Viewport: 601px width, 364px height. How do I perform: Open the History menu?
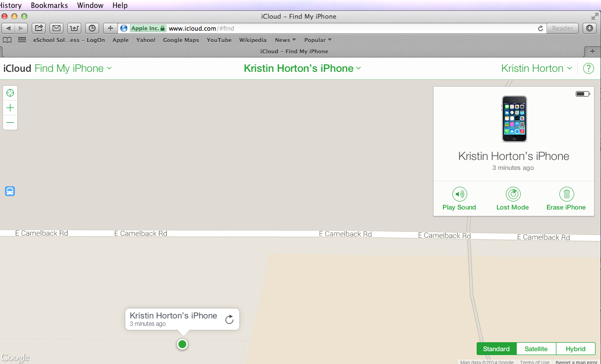[11, 5]
